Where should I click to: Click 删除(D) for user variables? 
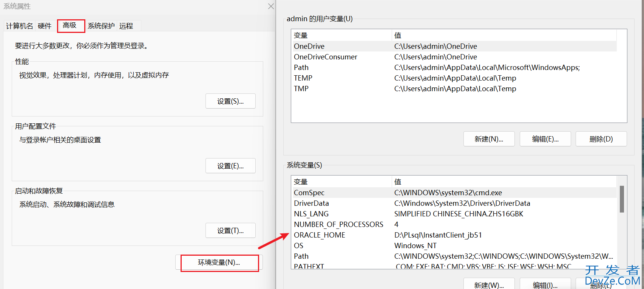(x=601, y=139)
